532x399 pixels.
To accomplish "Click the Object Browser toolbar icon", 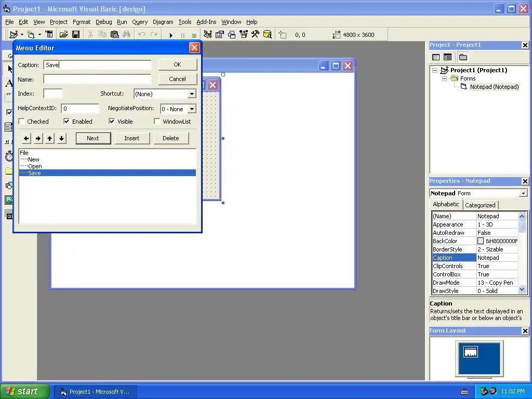I will coord(244,34).
